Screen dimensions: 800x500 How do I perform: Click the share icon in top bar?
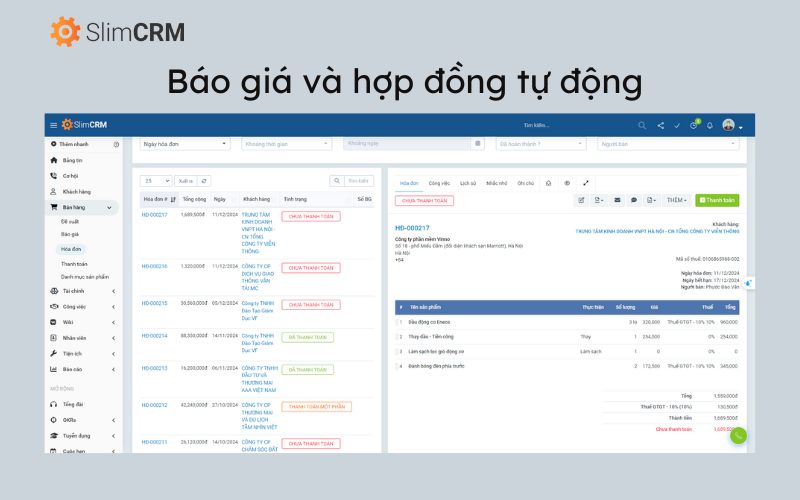pyautogui.click(x=660, y=126)
